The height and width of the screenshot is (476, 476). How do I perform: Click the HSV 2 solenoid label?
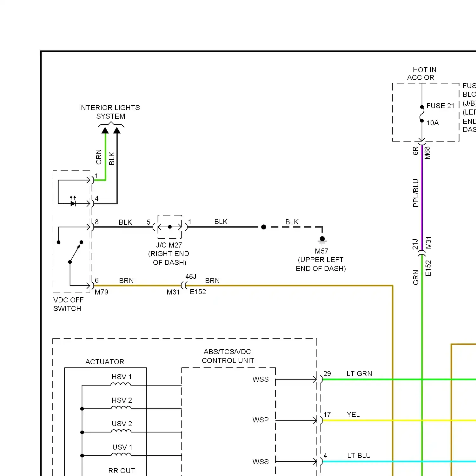(122, 400)
